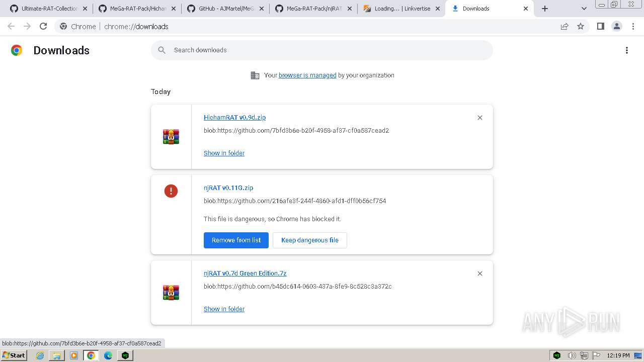This screenshot has height=362, width=644.
Task: Open Microsoft Edge from taskbar
Action: [108, 355]
